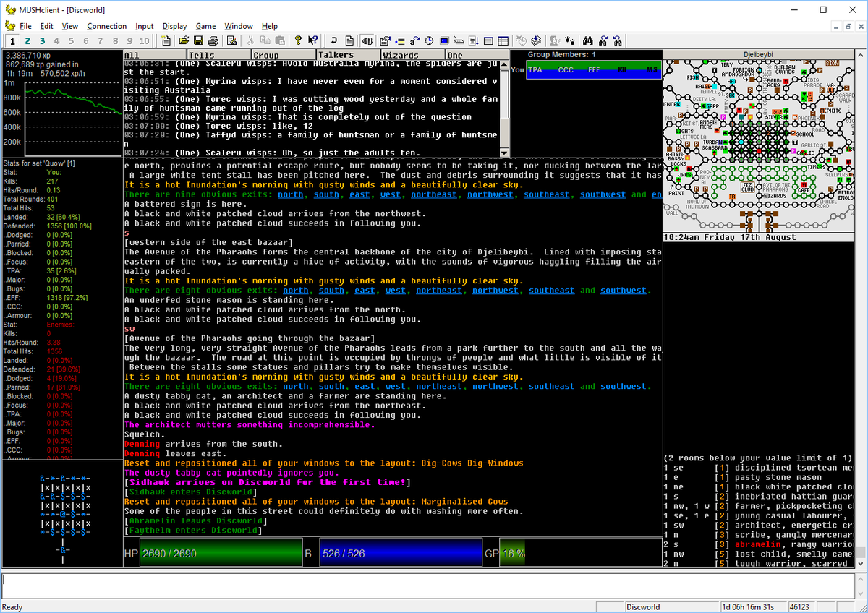Toggle the wrap output curved-arrow icon

(334, 40)
